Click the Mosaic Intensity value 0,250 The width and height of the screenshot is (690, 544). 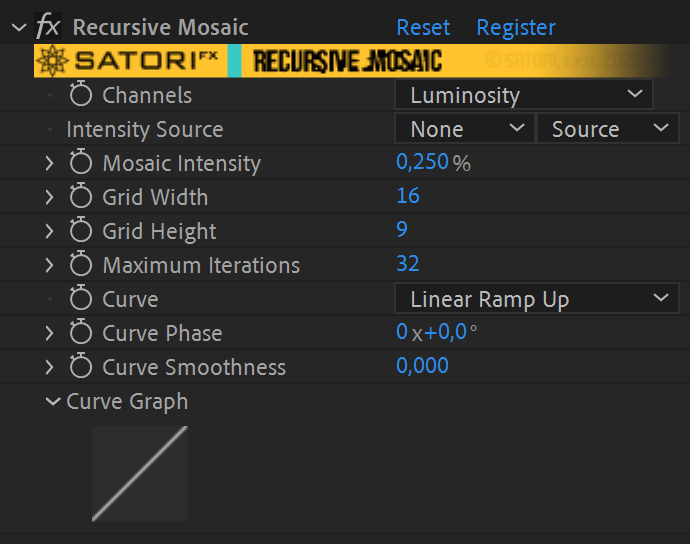point(422,162)
